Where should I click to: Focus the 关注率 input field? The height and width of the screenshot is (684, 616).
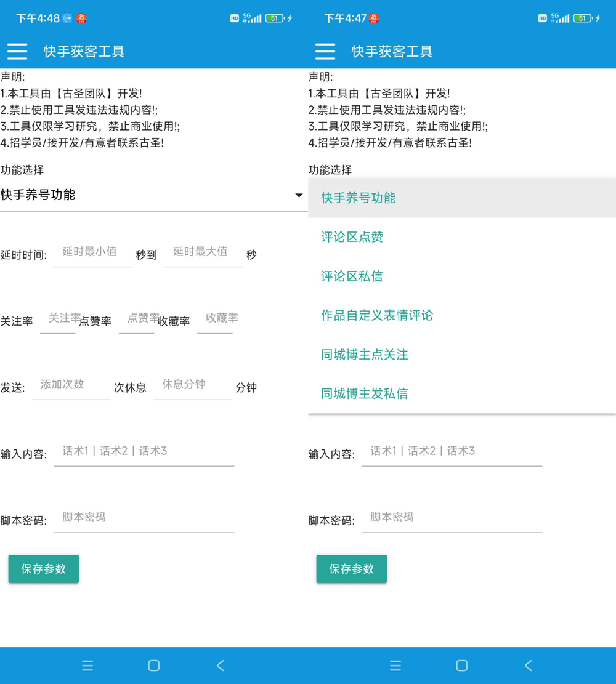[58, 319]
